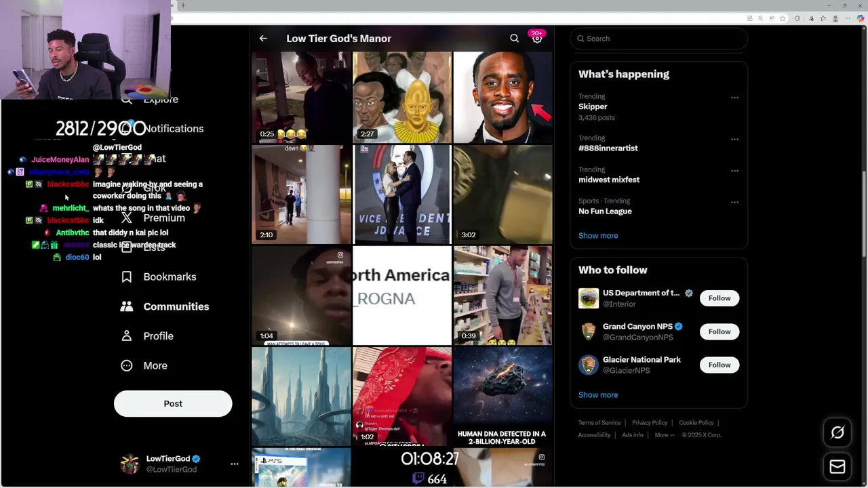Screen dimensions: 868x488
Task: Open Premium in the sidebar
Action: (x=164, y=218)
